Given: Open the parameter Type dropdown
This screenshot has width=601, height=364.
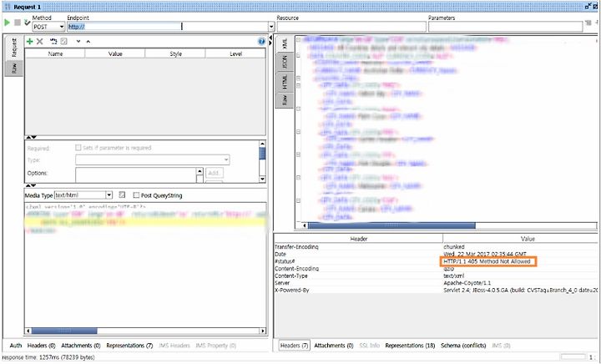Looking at the screenshot, I should pos(152,159).
